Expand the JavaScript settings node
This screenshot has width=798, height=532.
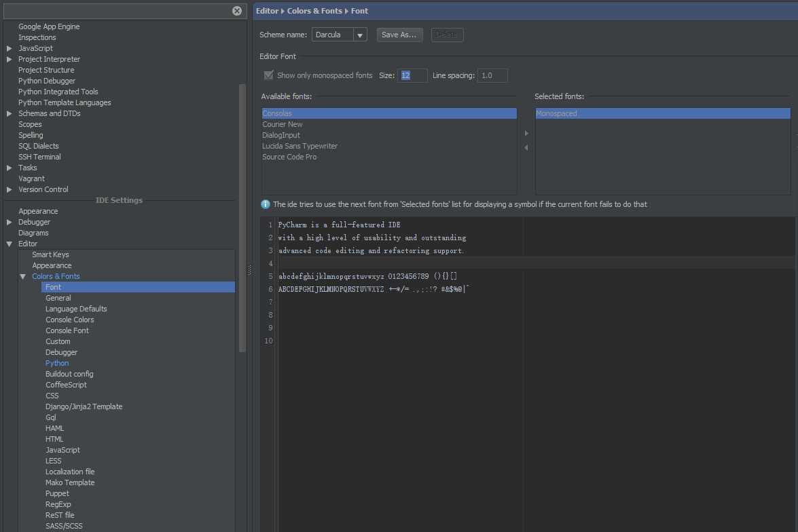(9, 48)
